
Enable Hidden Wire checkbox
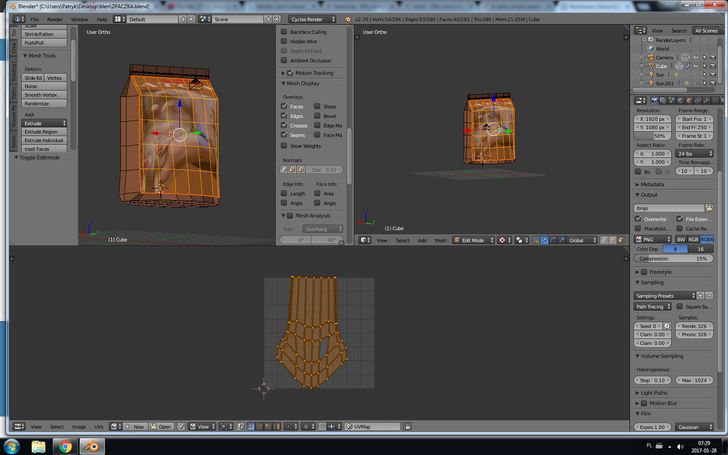284,41
